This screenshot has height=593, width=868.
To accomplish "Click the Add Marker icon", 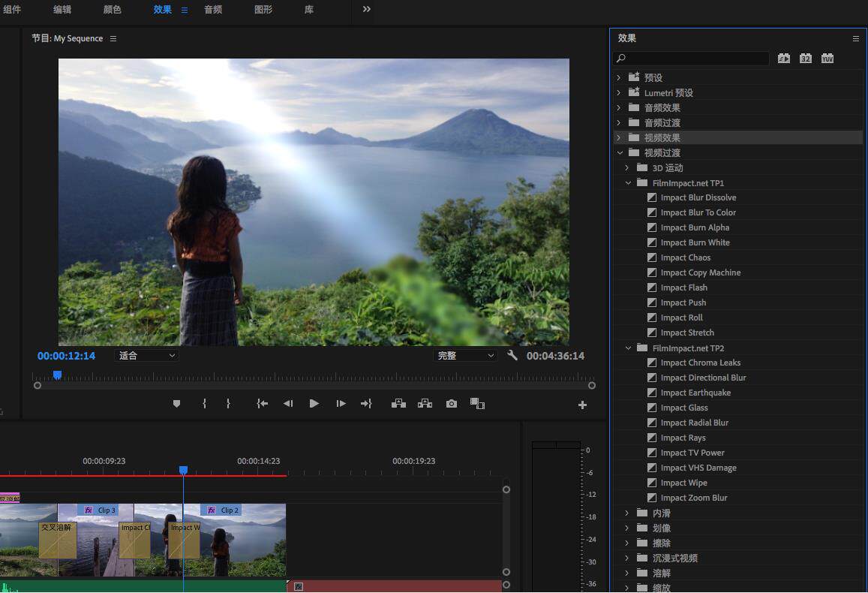I will (176, 403).
